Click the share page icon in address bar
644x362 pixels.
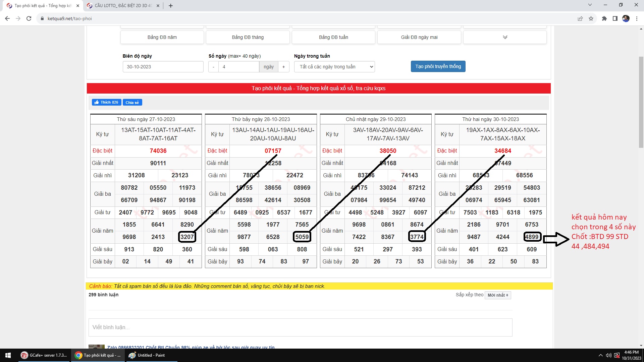[580, 18]
